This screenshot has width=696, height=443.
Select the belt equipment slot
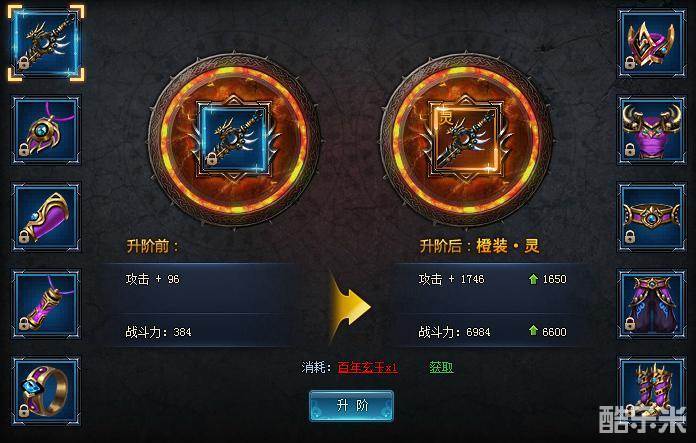coord(651,218)
